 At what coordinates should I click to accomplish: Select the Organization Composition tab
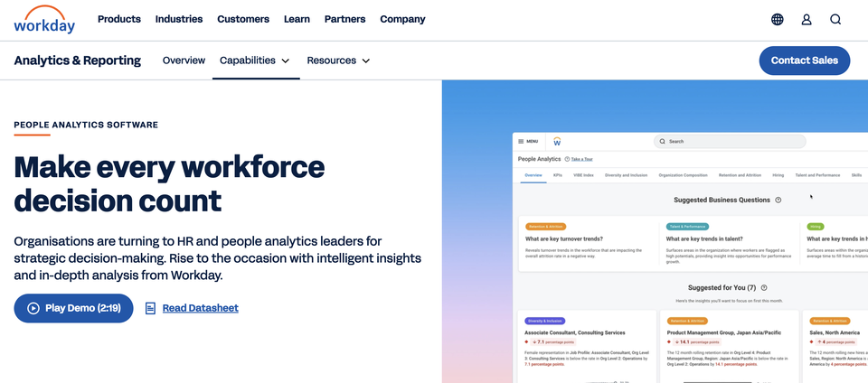684,175
